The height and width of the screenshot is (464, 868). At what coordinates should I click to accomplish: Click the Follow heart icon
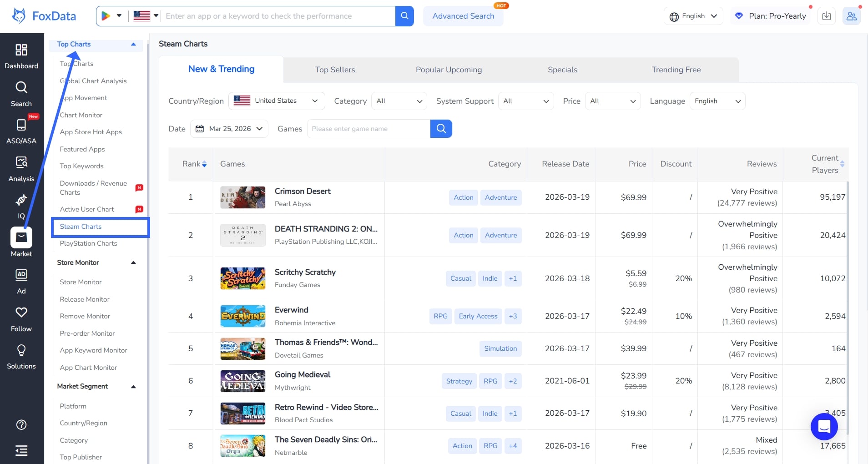[21, 313]
